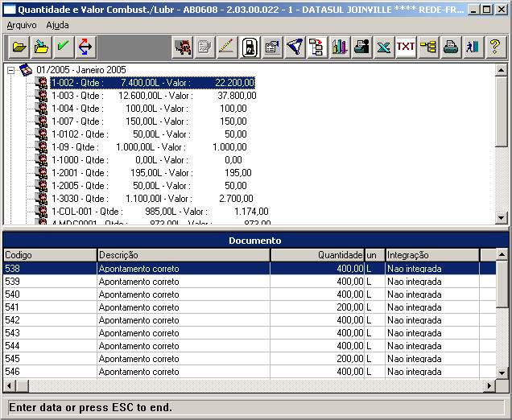Screen dimensions: 512x420
Task: Click the grayed notes document icon
Action: 204,47
